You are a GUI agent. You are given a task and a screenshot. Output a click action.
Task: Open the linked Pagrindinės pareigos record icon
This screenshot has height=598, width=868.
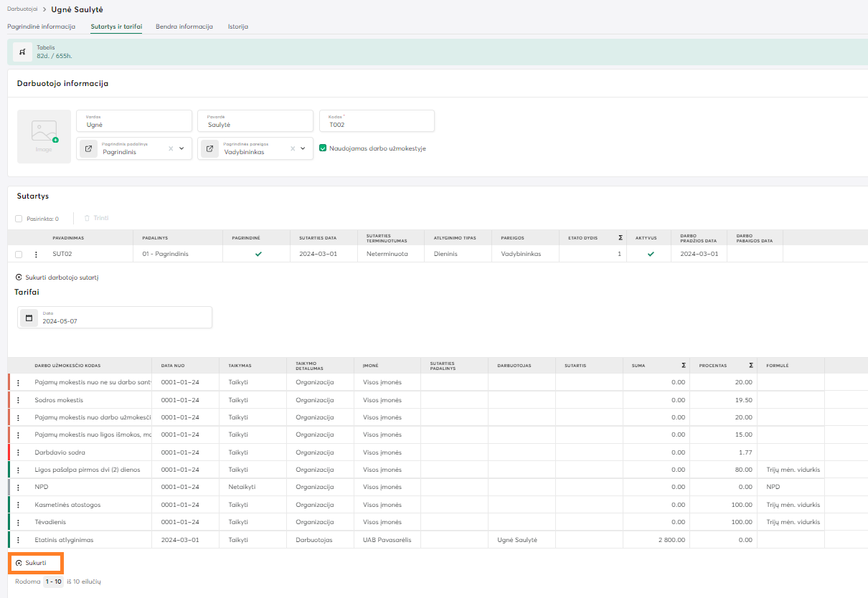209,149
